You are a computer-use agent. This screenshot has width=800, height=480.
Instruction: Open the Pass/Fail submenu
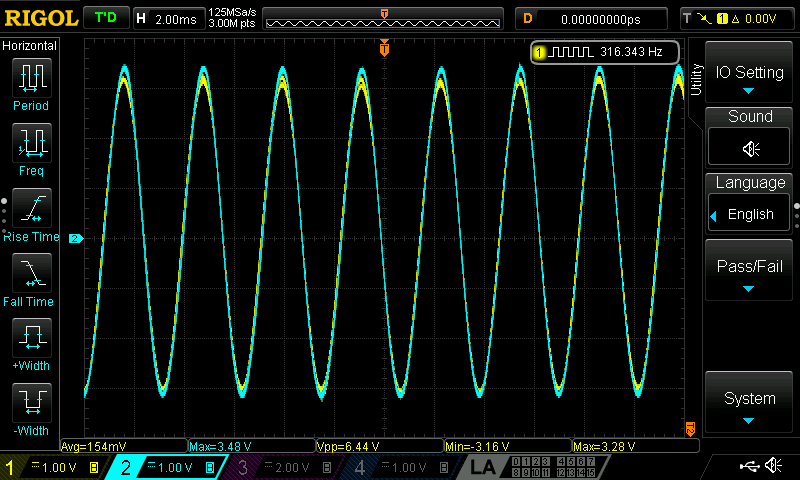pos(750,271)
